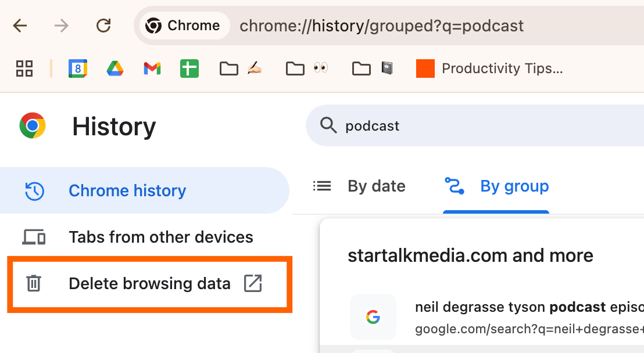
Task: Click the clock icon next to Chrome history
Action: 34,191
